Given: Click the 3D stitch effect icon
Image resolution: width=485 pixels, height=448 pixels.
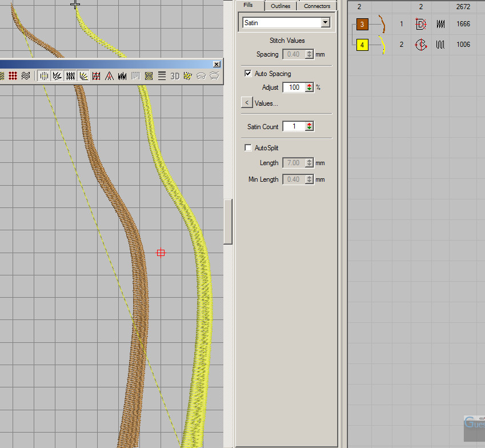Looking at the screenshot, I should 175,75.
